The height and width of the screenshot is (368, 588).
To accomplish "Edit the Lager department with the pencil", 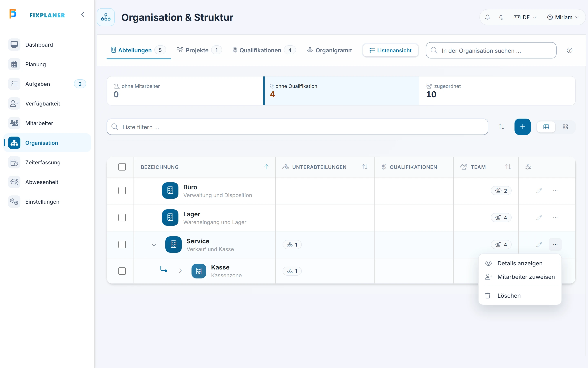I will click(x=539, y=218).
